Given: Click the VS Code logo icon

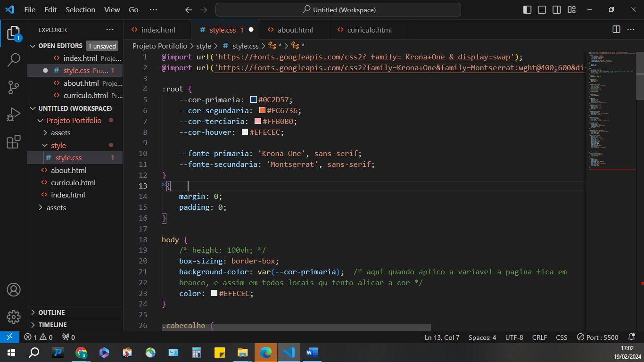Looking at the screenshot, I should point(9,9).
